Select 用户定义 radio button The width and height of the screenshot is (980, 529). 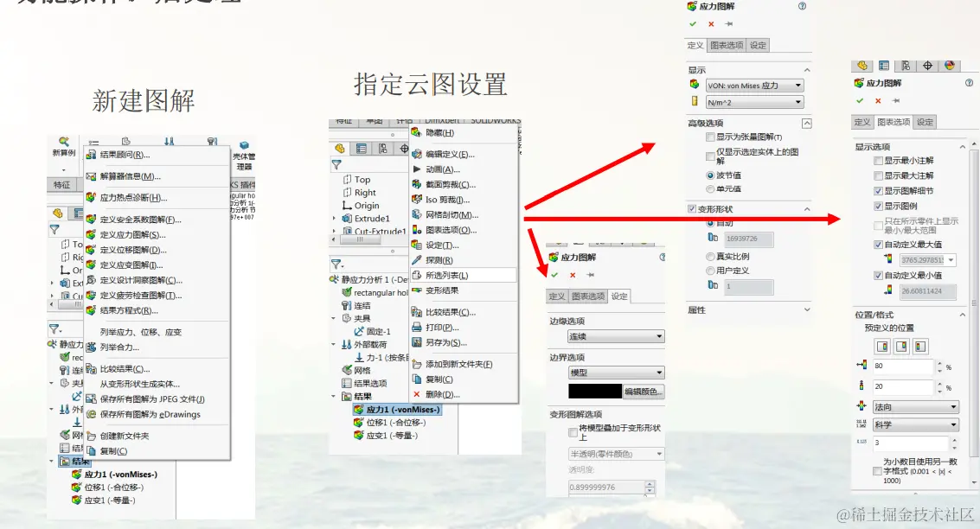click(x=710, y=271)
